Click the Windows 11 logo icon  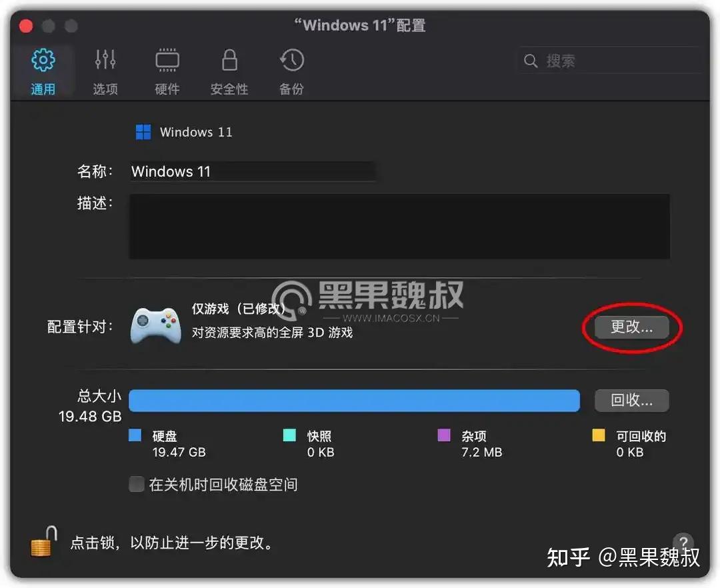click(142, 131)
